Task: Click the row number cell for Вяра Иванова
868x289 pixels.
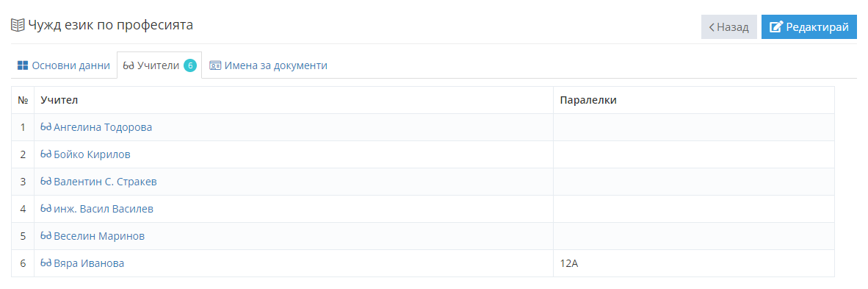Action: tap(23, 263)
